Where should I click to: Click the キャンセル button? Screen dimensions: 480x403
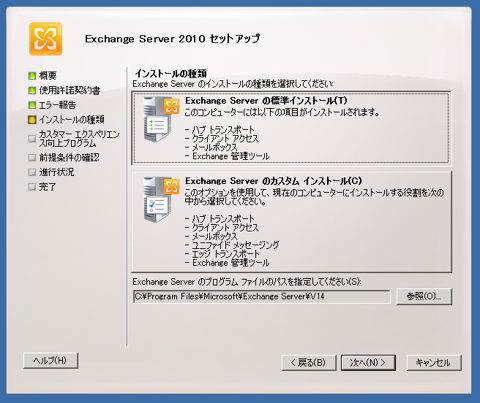[x=434, y=363]
